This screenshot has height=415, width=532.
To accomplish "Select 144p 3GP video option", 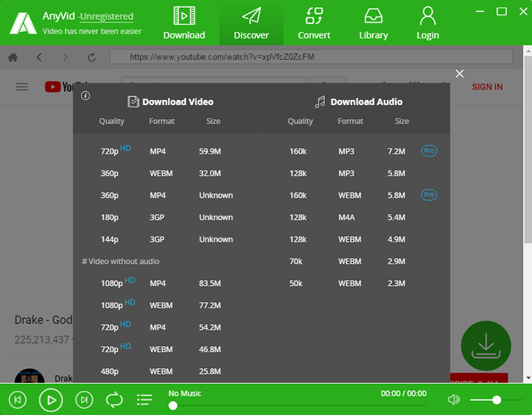I will pyautogui.click(x=167, y=239).
